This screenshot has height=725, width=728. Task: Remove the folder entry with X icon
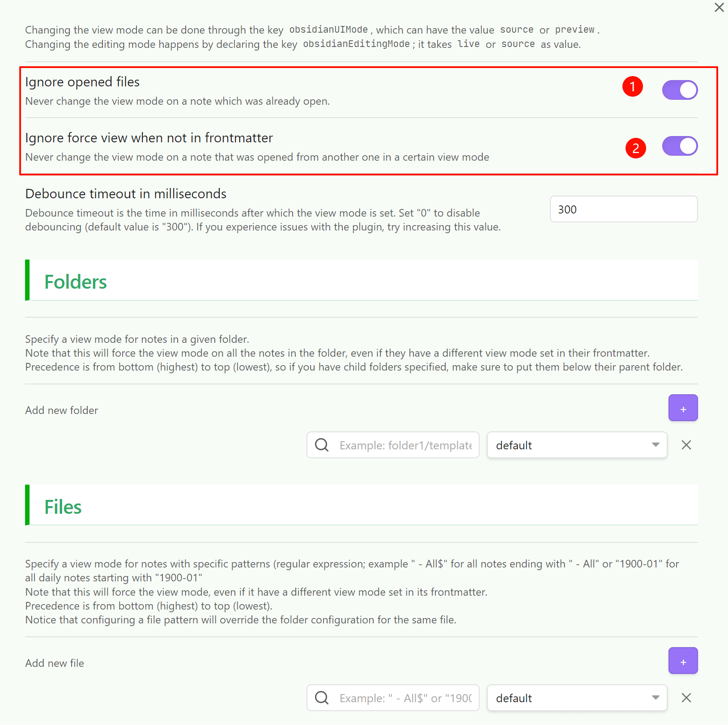pyautogui.click(x=686, y=445)
